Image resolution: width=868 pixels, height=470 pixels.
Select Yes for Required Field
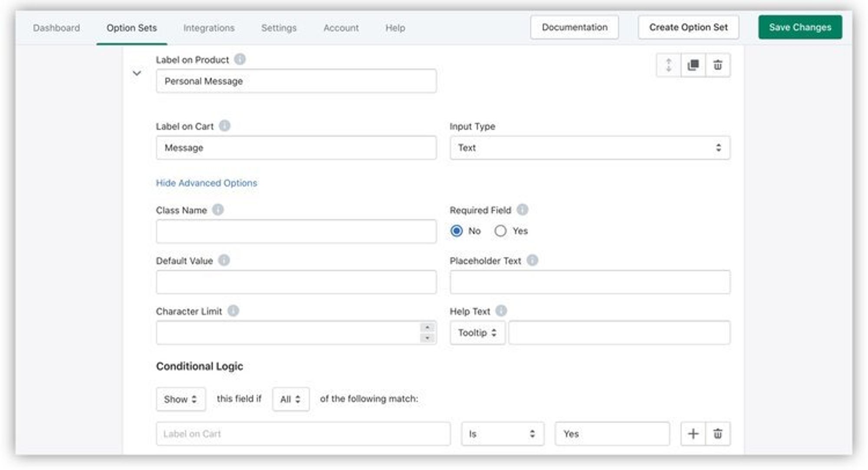500,231
